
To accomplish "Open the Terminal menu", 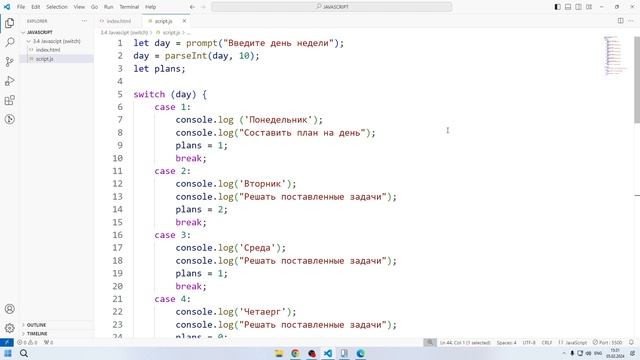I will 129,7.
